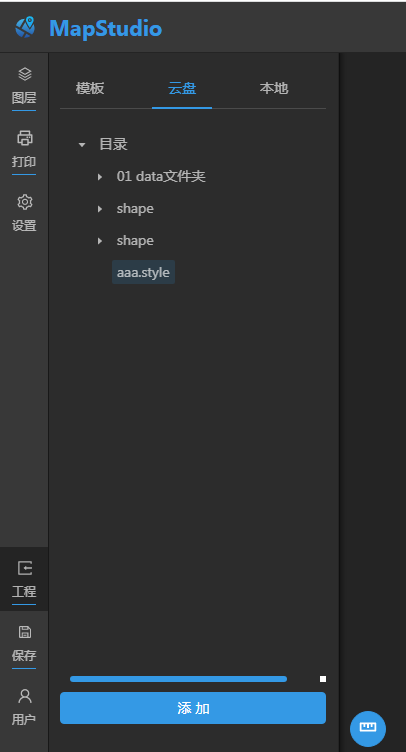The height and width of the screenshot is (752, 406).
Task: Select the 工程 project sidebar icon
Action: click(24, 568)
